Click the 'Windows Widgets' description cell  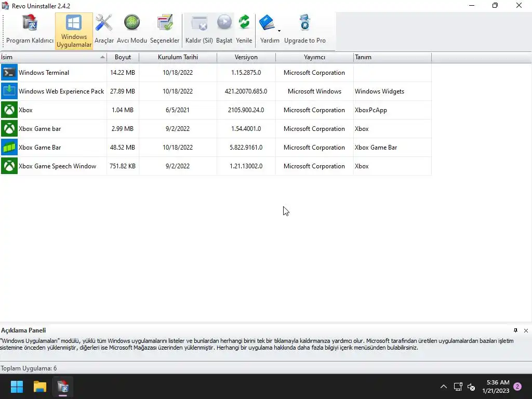pyautogui.click(x=392, y=91)
